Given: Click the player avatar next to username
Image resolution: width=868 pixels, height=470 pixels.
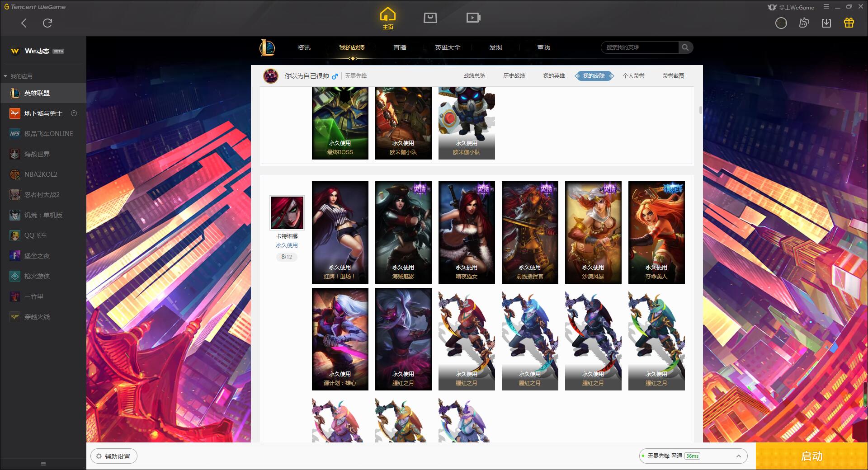Looking at the screenshot, I should click(271, 76).
